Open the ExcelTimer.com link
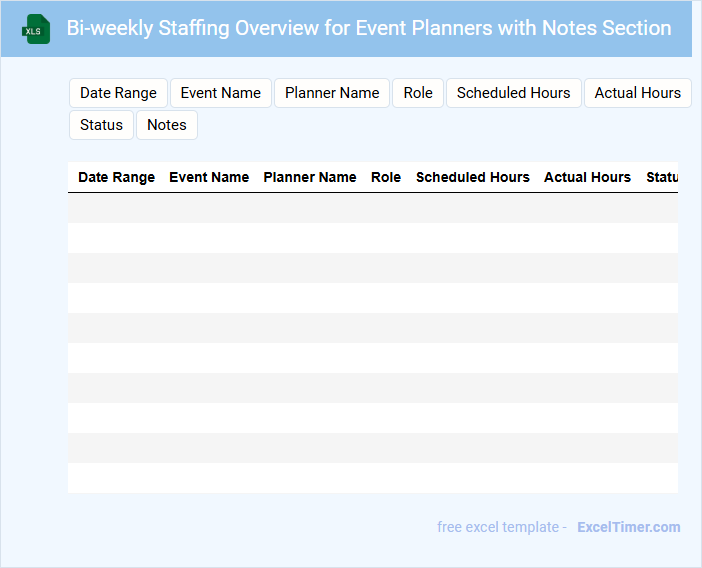The width and height of the screenshot is (702, 568). [x=628, y=527]
